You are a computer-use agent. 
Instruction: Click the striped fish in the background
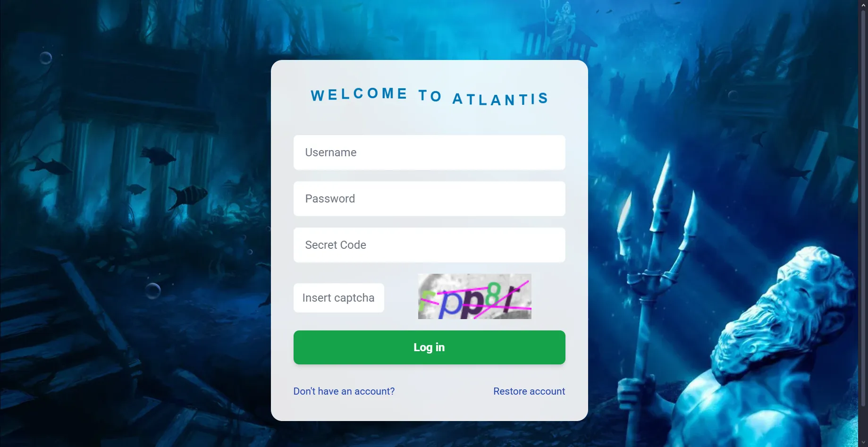click(x=187, y=195)
